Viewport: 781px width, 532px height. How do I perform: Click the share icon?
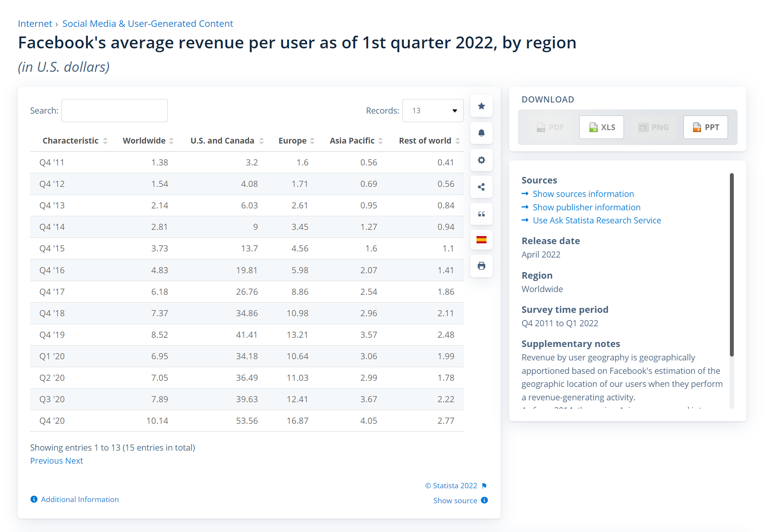coord(481,187)
